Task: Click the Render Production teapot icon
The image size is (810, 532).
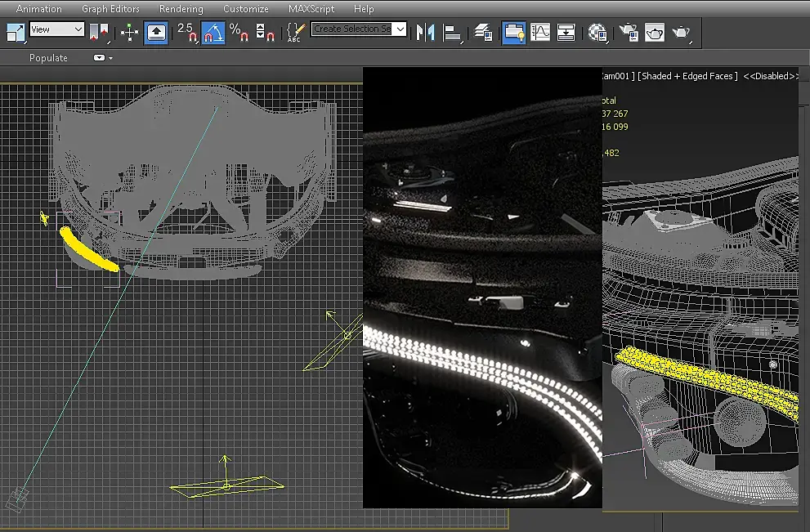Action: coord(681,33)
